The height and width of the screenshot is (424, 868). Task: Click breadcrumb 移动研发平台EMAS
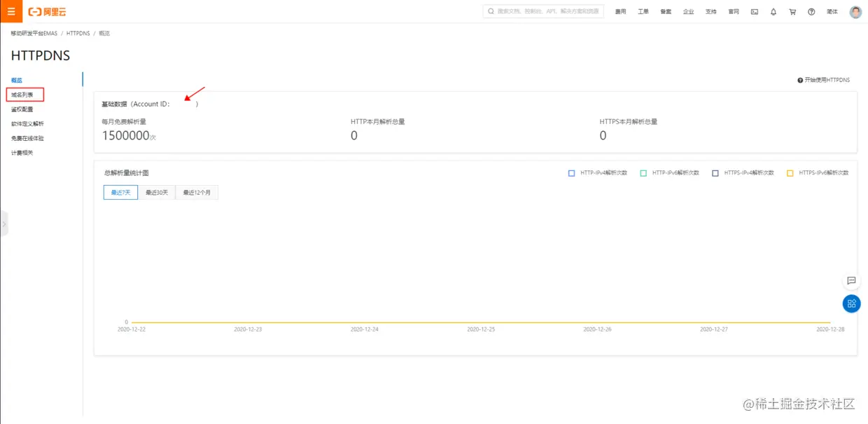click(x=34, y=34)
